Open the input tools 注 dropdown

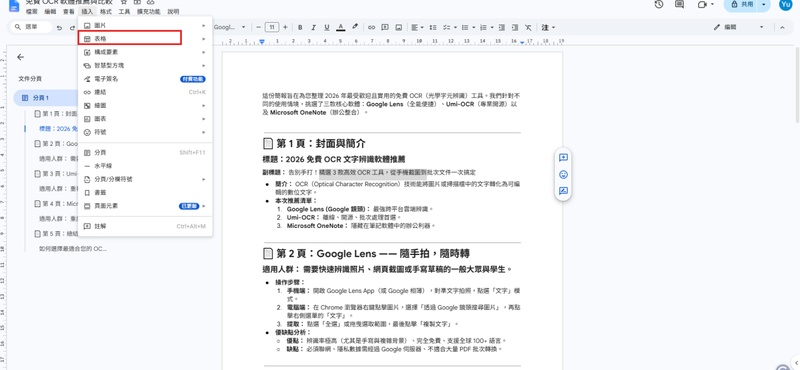[x=548, y=27]
